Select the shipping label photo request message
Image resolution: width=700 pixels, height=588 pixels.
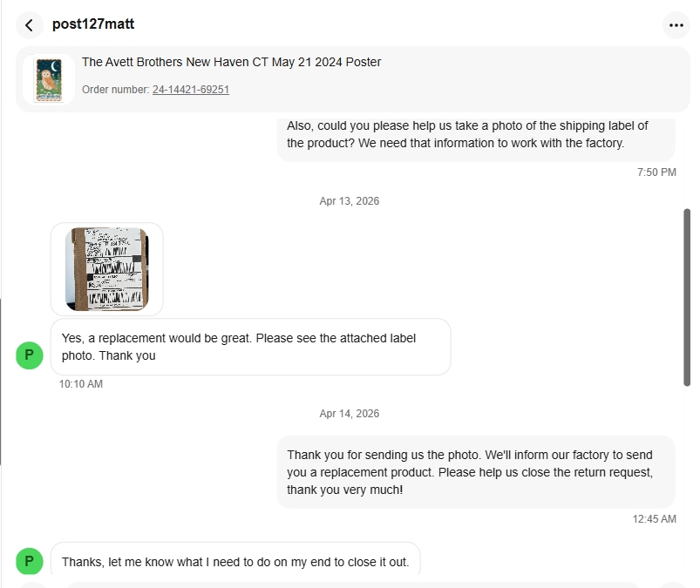[475, 134]
